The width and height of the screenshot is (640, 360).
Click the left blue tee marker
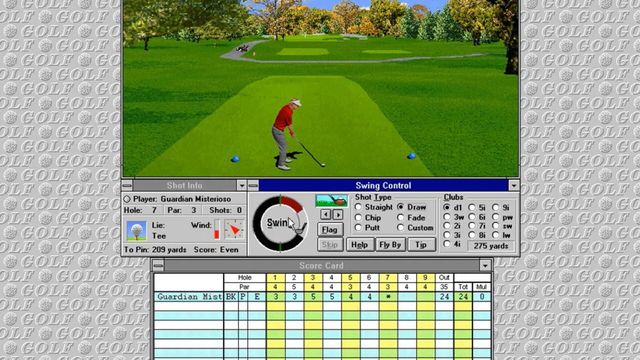235,159
